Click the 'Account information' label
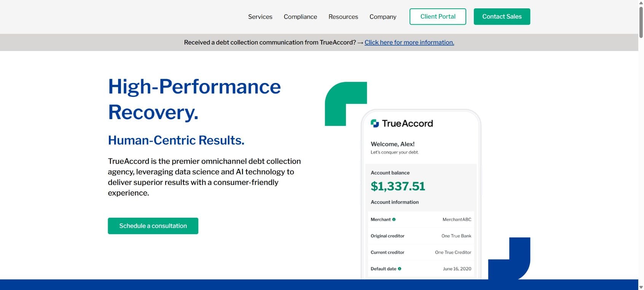The height and width of the screenshot is (290, 644). pyautogui.click(x=395, y=202)
